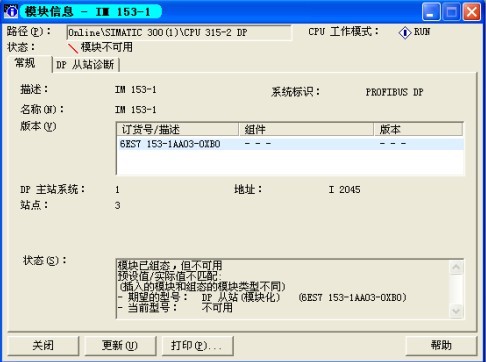Click the 版本 column header

418,129
